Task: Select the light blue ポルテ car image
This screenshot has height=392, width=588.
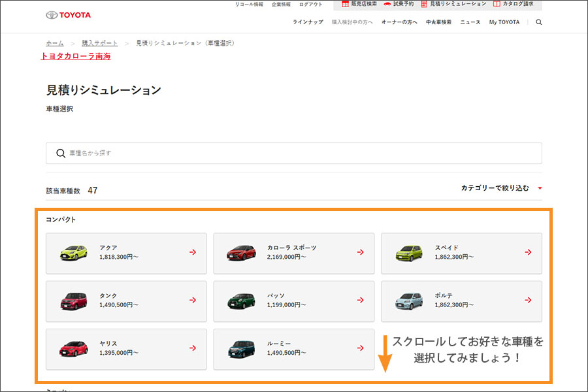Action: click(409, 301)
